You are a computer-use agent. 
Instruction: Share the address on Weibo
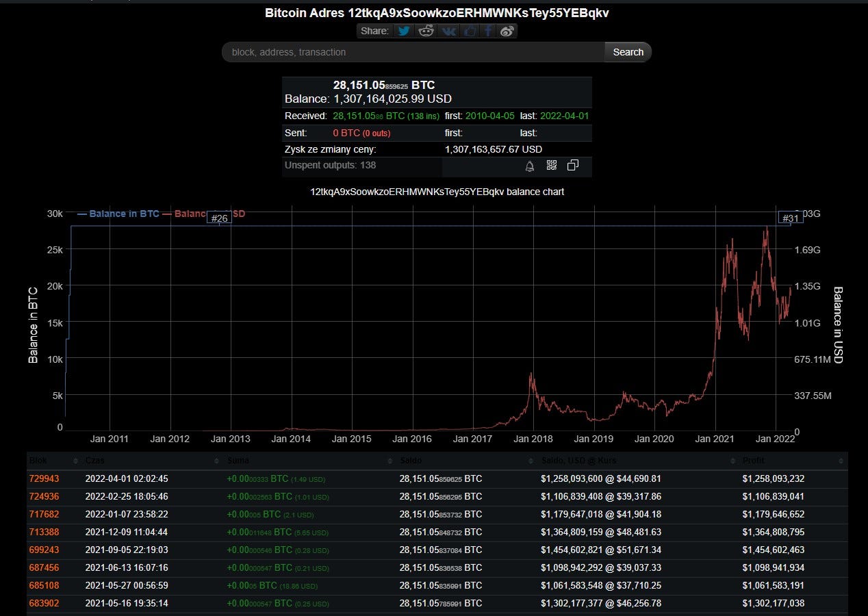pyautogui.click(x=507, y=31)
